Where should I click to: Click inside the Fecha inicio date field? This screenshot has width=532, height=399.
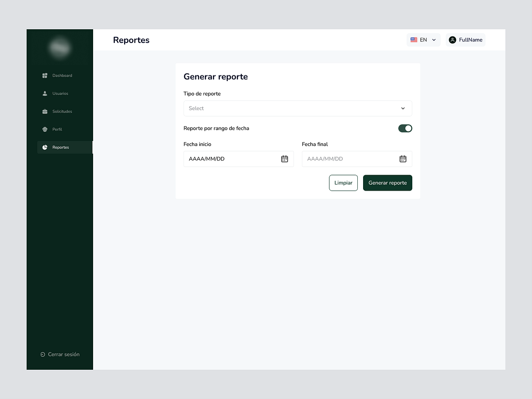[x=226, y=158]
